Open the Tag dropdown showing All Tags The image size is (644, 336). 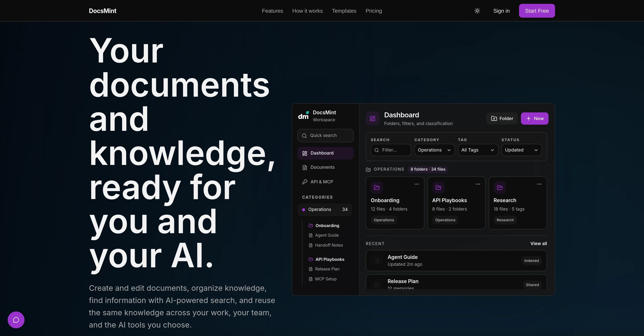(478, 150)
